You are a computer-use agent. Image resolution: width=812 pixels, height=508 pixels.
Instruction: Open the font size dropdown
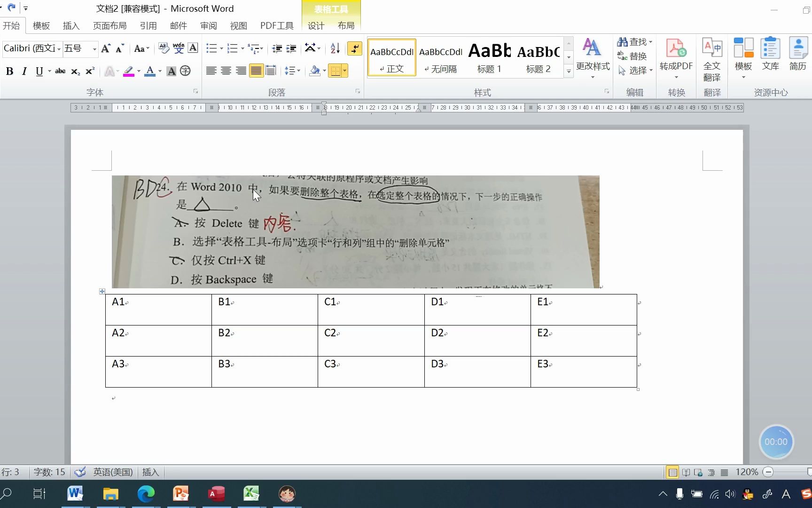(x=94, y=48)
